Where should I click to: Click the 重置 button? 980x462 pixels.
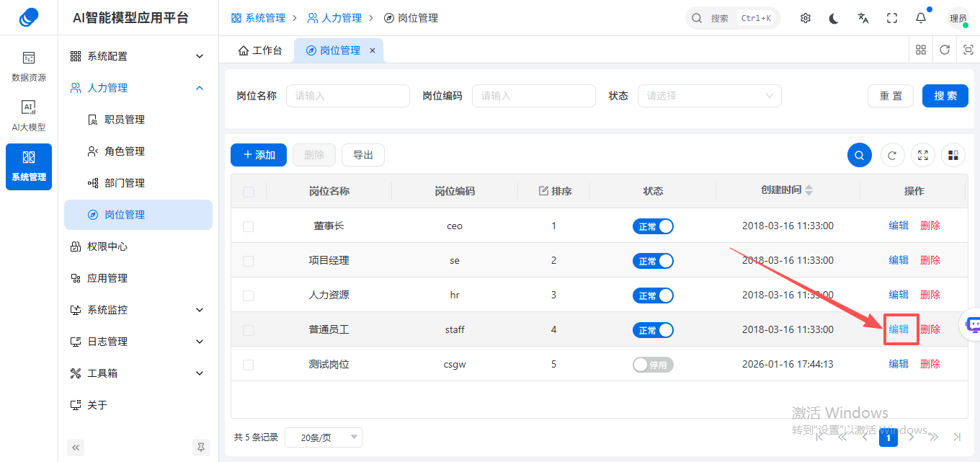click(x=891, y=96)
